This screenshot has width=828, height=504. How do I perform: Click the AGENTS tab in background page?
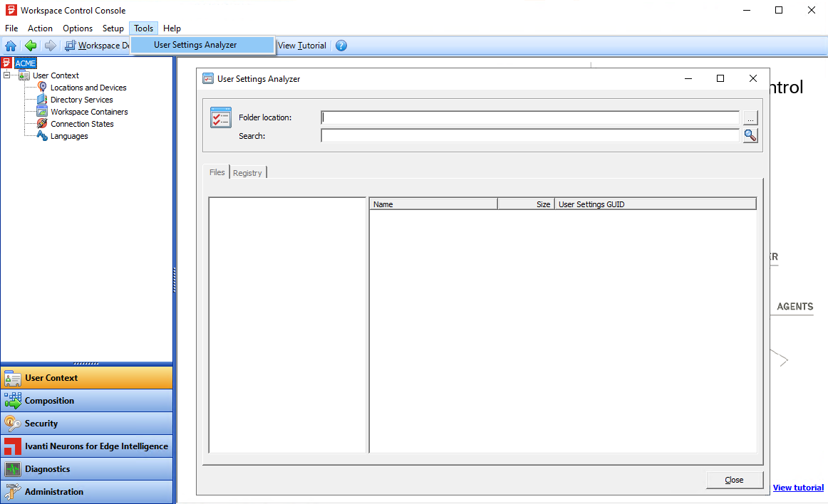click(x=795, y=307)
